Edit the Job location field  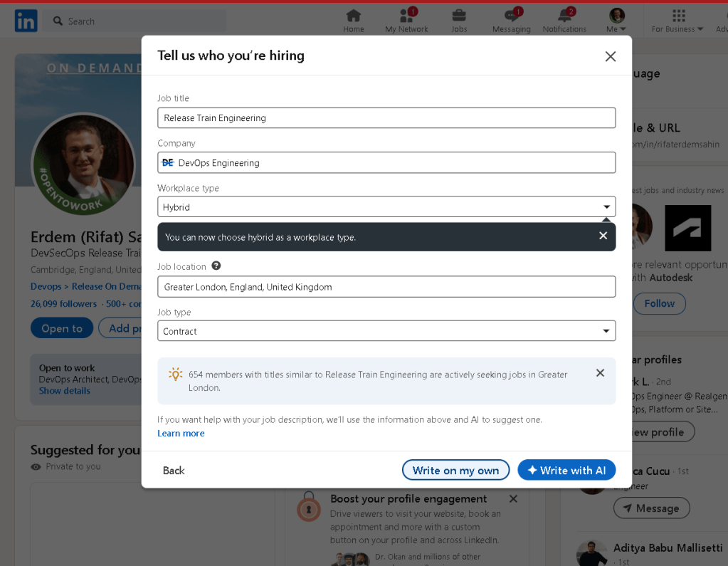(386, 286)
